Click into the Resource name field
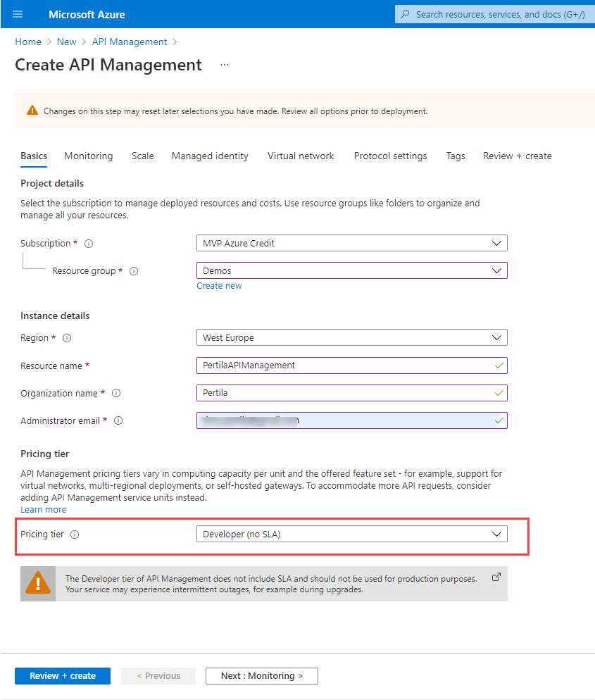Screen dimensions: 595x700 point(345,365)
